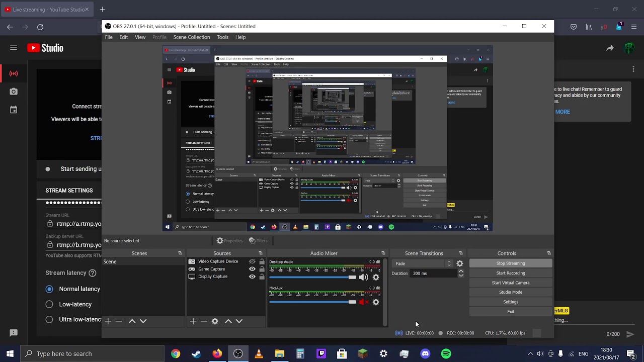Unlock the Video Capture Device source lock
Screen dimensions: 644x362
(x=262, y=261)
